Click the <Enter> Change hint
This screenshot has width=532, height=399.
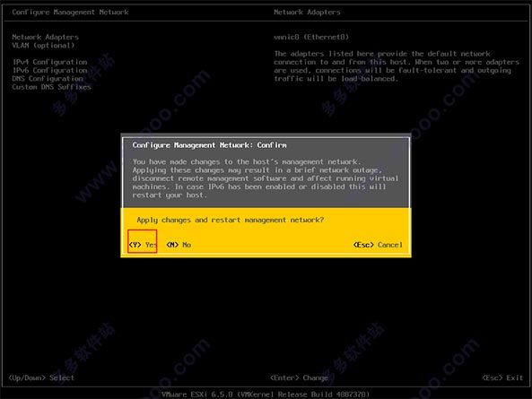[x=299, y=377]
